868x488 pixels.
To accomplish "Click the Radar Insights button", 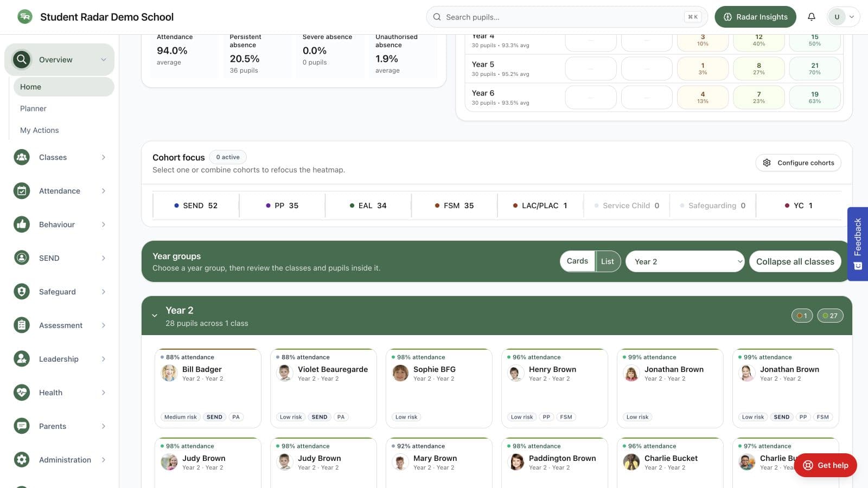I will click(x=755, y=17).
